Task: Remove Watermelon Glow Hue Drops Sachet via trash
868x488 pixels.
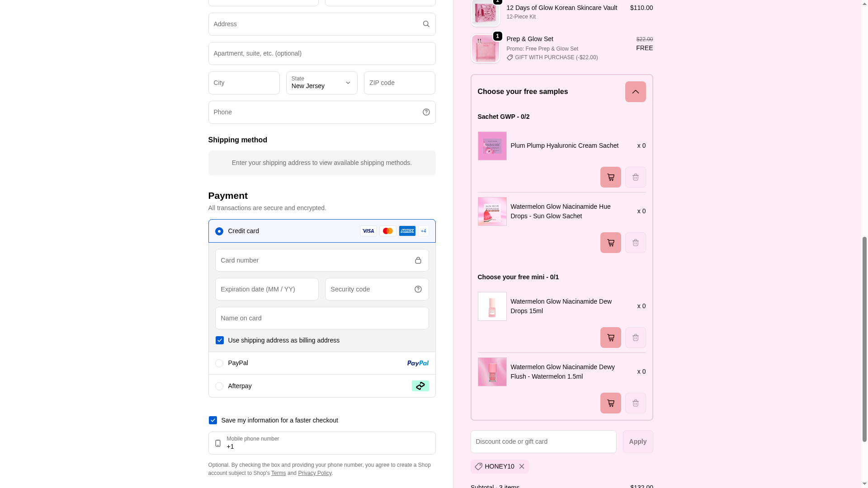Action: (x=635, y=243)
